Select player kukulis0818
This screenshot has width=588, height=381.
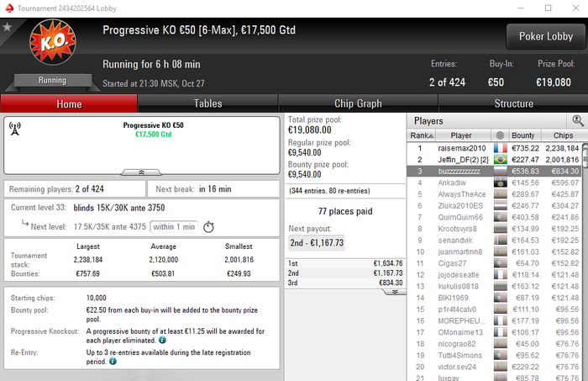(458, 287)
